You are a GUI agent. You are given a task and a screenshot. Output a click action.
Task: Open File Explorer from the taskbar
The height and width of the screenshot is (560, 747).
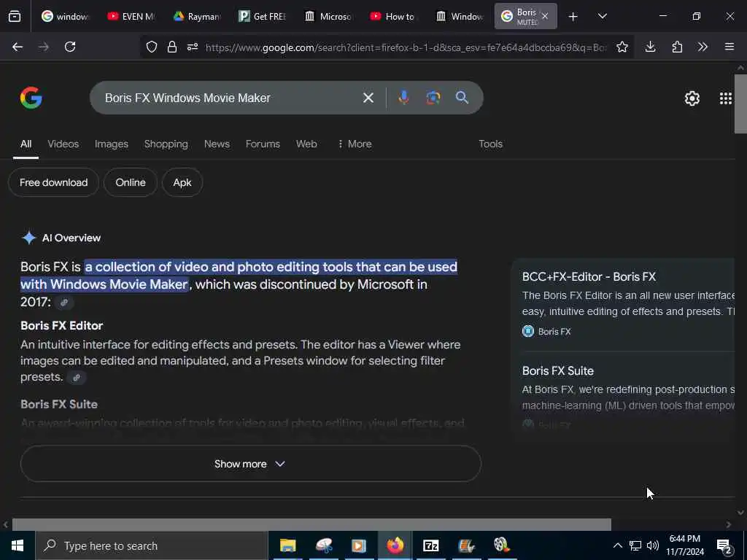point(287,545)
